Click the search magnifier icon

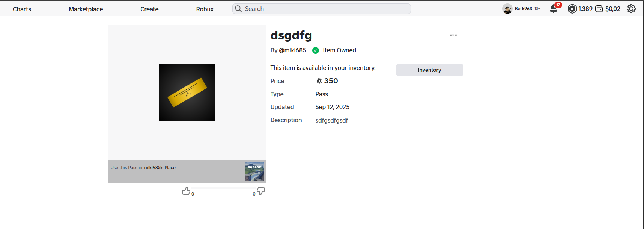click(238, 9)
